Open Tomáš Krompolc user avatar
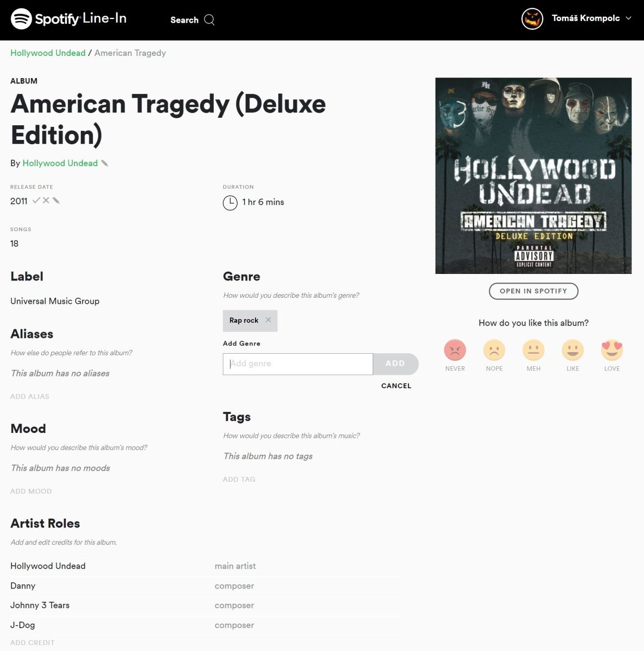The image size is (644, 651). click(532, 18)
